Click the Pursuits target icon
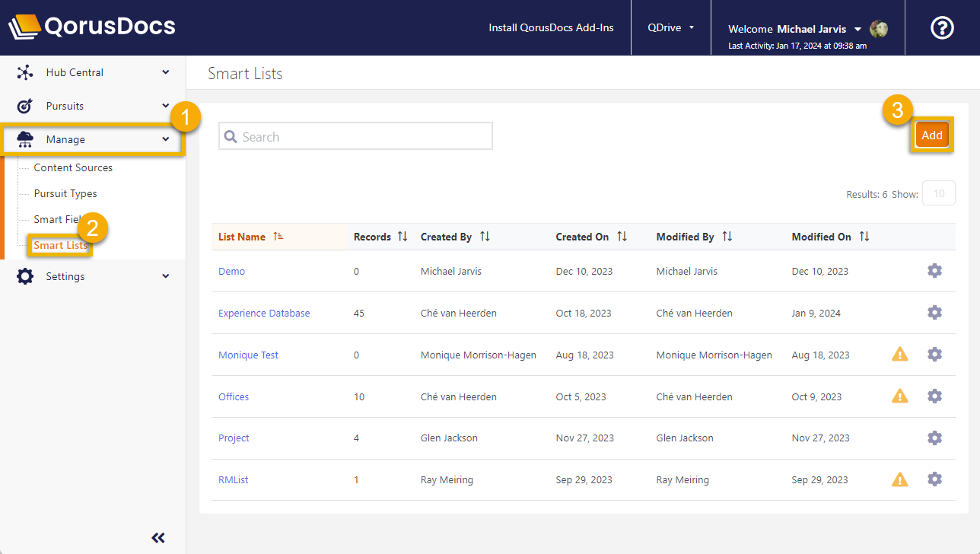 [25, 105]
